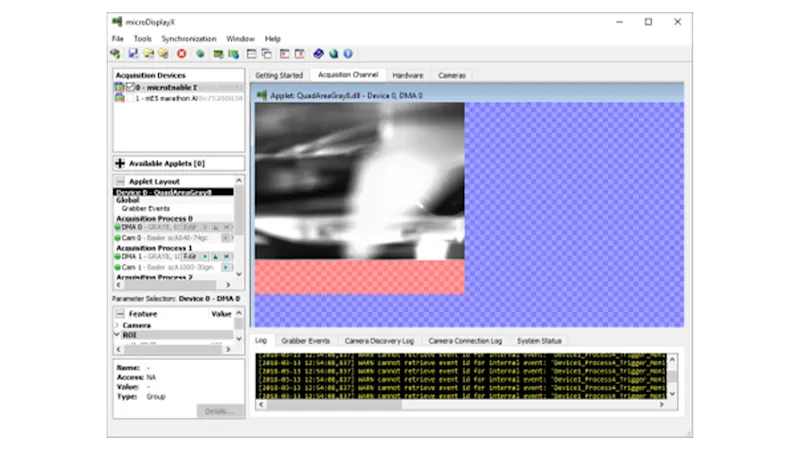Expand the Available Applets section

(121, 163)
